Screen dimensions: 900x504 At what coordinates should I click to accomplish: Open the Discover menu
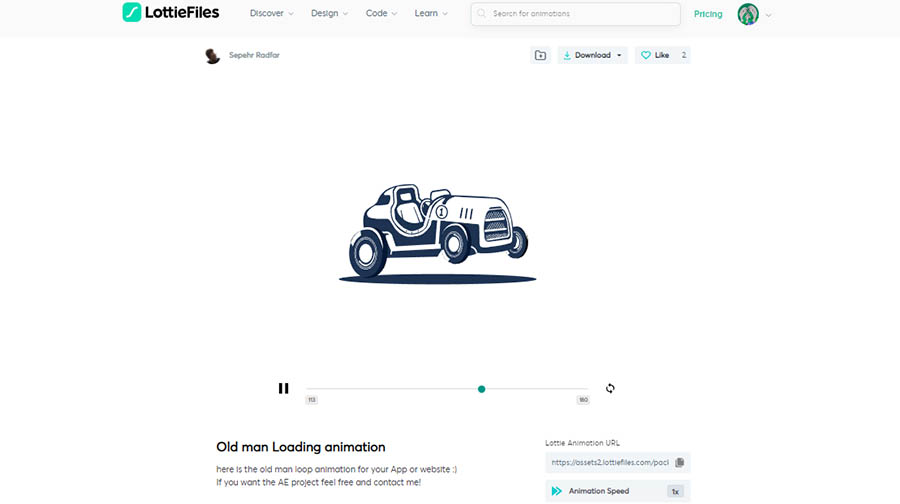(271, 14)
